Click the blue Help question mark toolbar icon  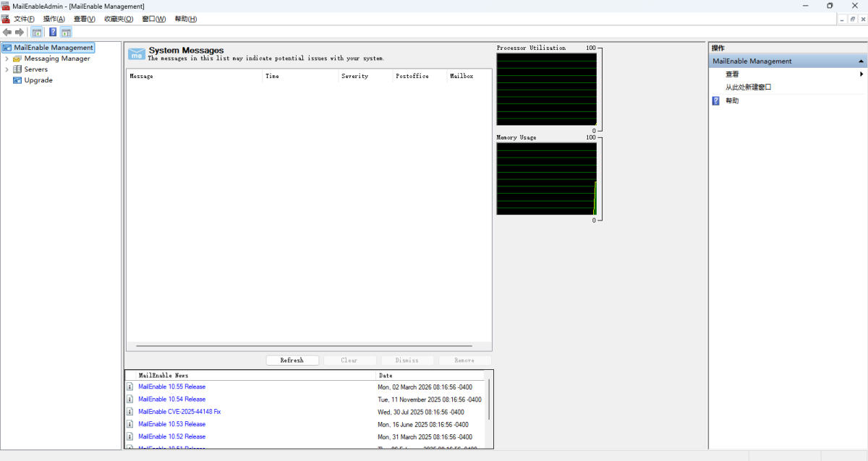[53, 33]
